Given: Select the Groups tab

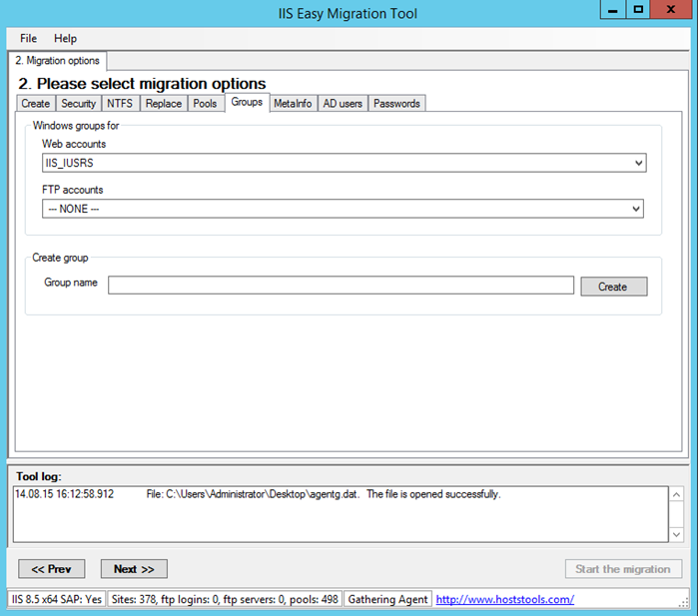Looking at the screenshot, I should (x=247, y=102).
